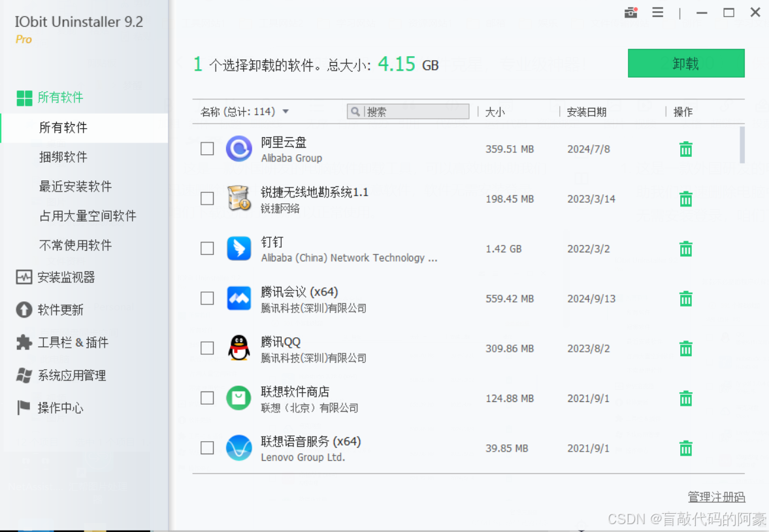769x532 pixels.
Task: Click the green 卸载 button
Action: pyautogui.click(x=686, y=63)
